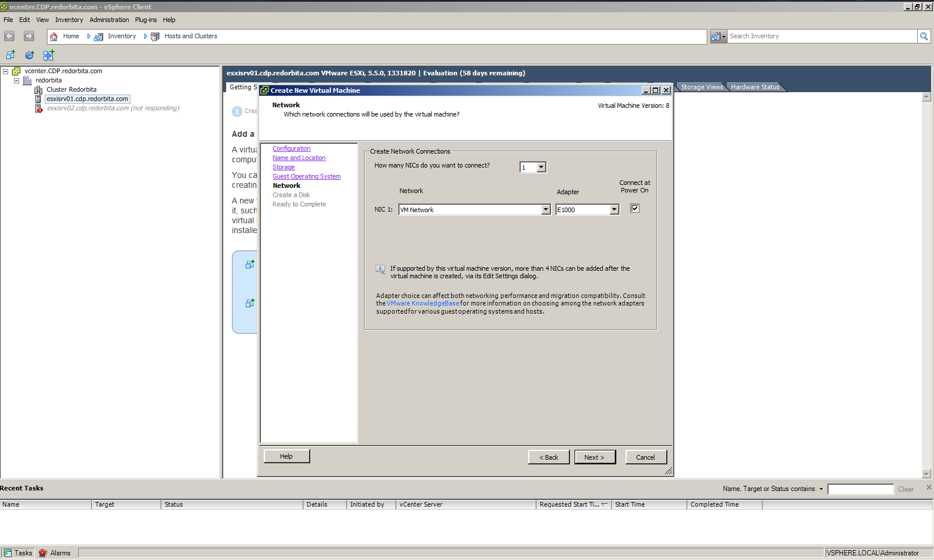This screenshot has height=560, width=934.
Task: Click the back navigation arrow icon
Action: point(9,37)
